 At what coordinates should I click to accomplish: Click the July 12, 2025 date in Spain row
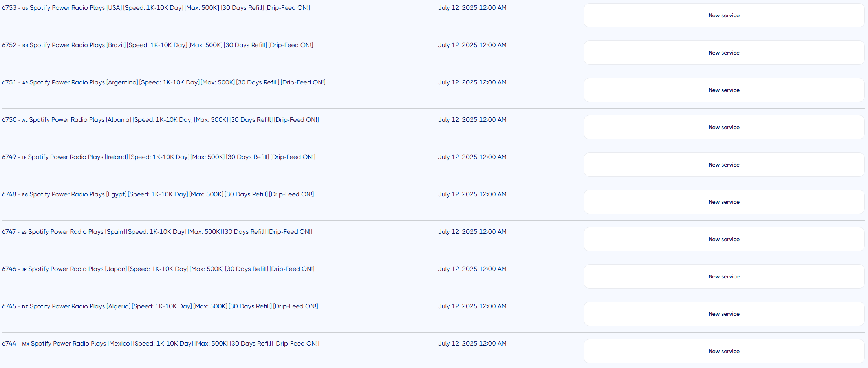click(x=472, y=232)
